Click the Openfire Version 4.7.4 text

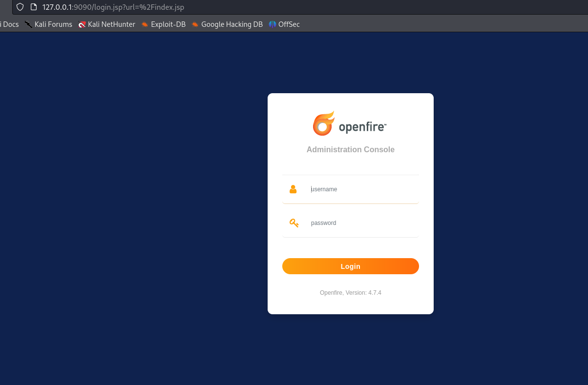coord(350,293)
